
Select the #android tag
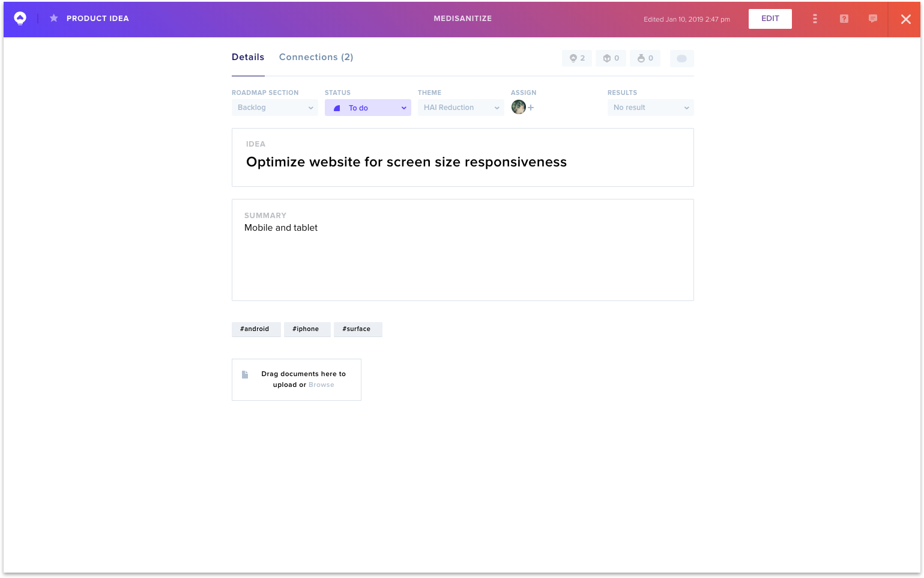[256, 329]
